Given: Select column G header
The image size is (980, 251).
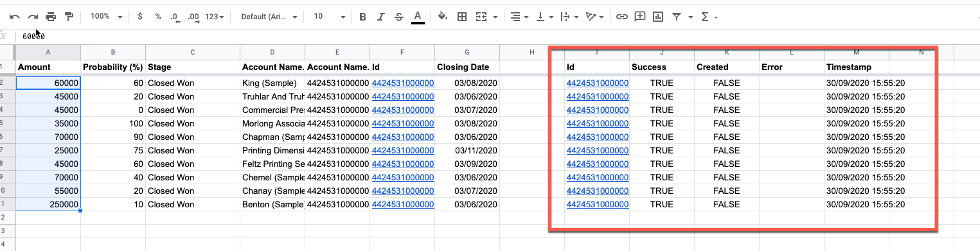Looking at the screenshot, I should (x=467, y=52).
